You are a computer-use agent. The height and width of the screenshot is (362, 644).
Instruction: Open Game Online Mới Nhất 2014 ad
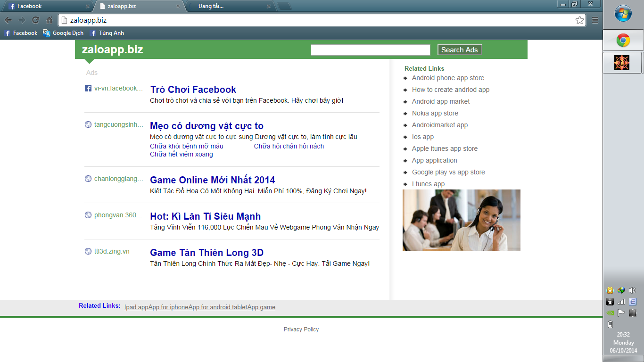(x=212, y=180)
